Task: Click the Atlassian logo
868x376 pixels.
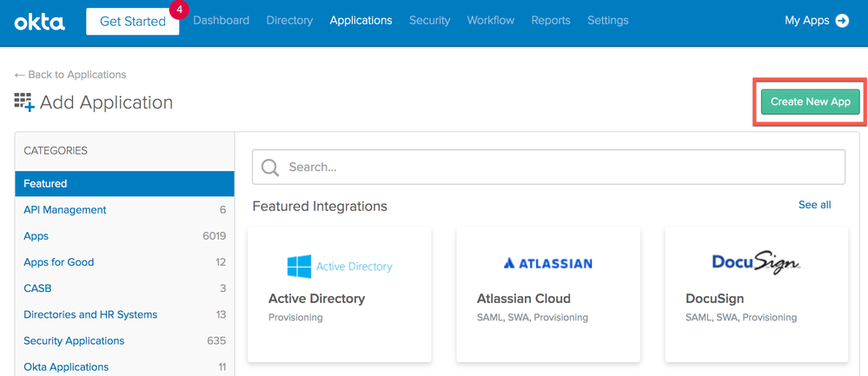Action: coord(548,263)
